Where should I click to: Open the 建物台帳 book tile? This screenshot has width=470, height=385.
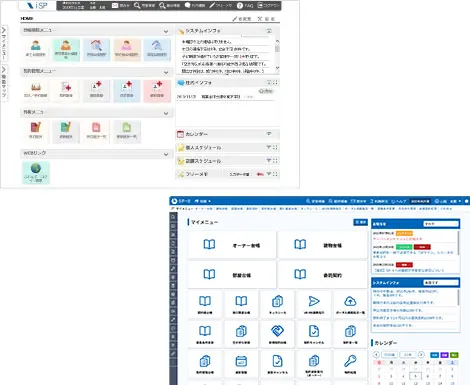coord(323,245)
